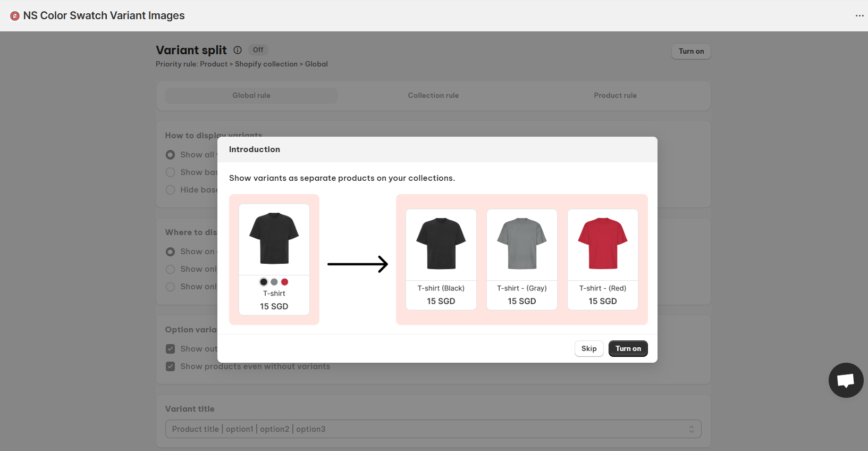Open the three-dot more options menu

tap(859, 16)
